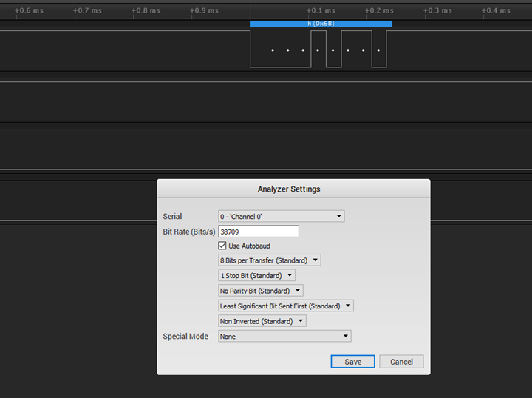Image resolution: width=532 pixels, height=398 pixels.
Task: Expand the Special Mode dropdown
Action: pyautogui.click(x=284, y=336)
